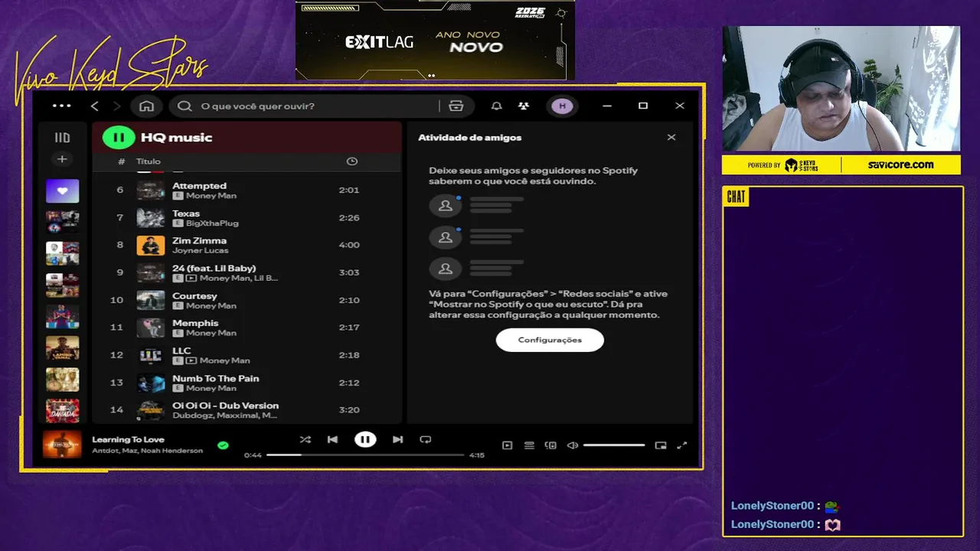The image size is (980, 551).
Task: Toggle repeat mode
Action: pos(426,439)
